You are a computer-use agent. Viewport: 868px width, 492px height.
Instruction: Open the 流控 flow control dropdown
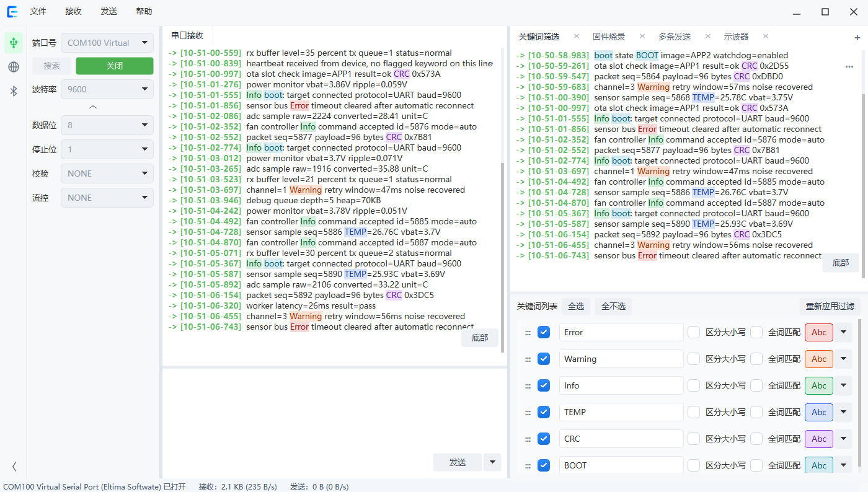coord(107,198)
